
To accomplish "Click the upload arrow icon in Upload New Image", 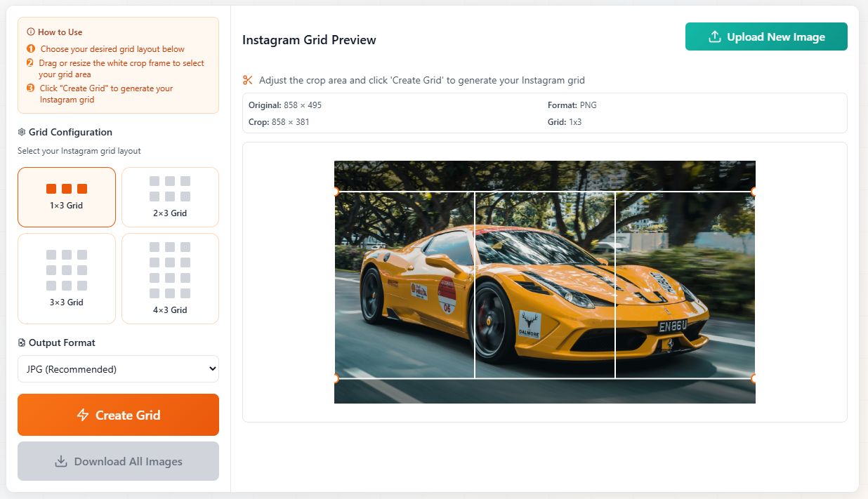I will tap(716, 36).
